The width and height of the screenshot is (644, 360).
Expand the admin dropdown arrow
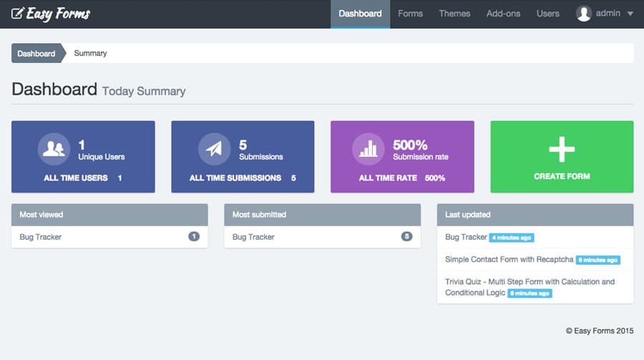630,14
